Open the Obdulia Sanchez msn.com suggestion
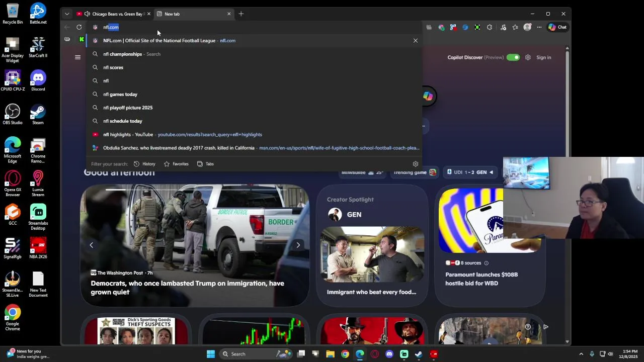Viewport: 644px width, 362px height. tap(254, 148)
